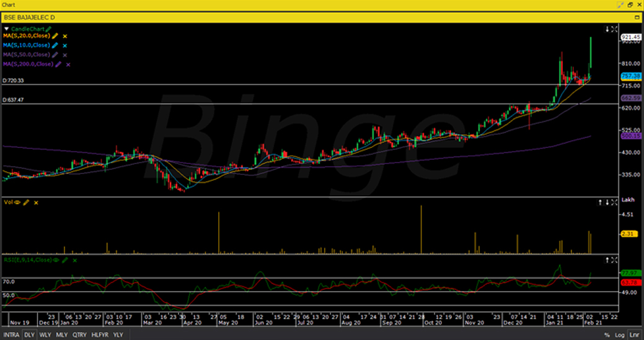
Task: Click the 63.78 RSI signal tag
Action: click(631, 283)
